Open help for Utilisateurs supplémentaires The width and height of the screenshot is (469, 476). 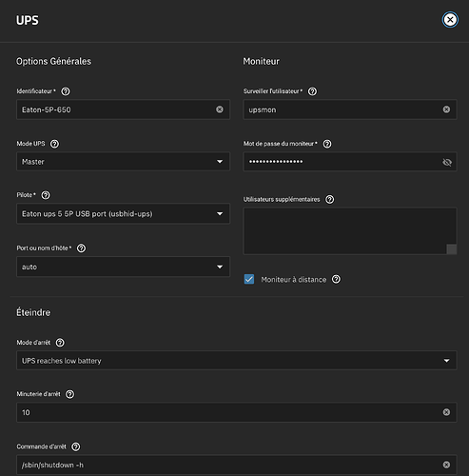330,199
